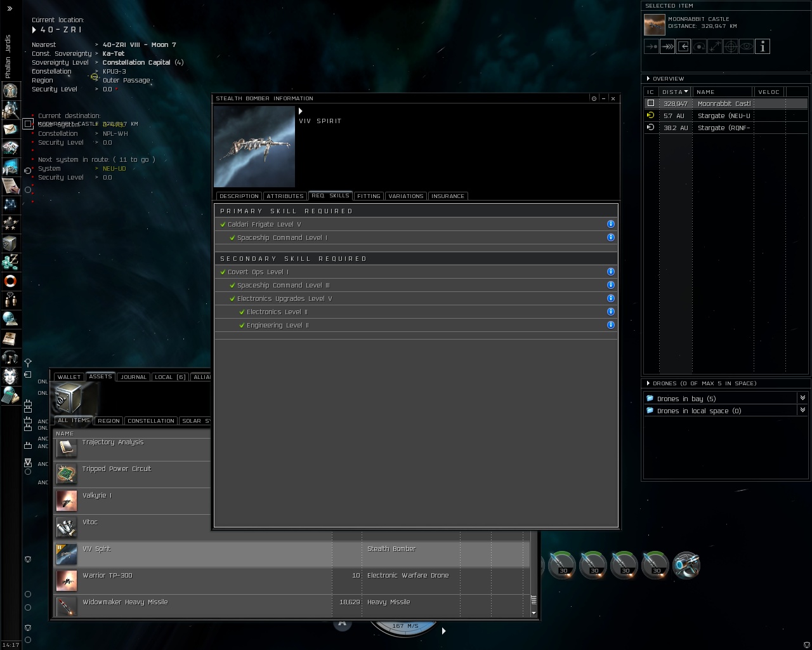The height and width of the screenshot is (650, 812).
Task: Expand the sidebar with double-chevron arrow
Action: (x=10, y=8)
